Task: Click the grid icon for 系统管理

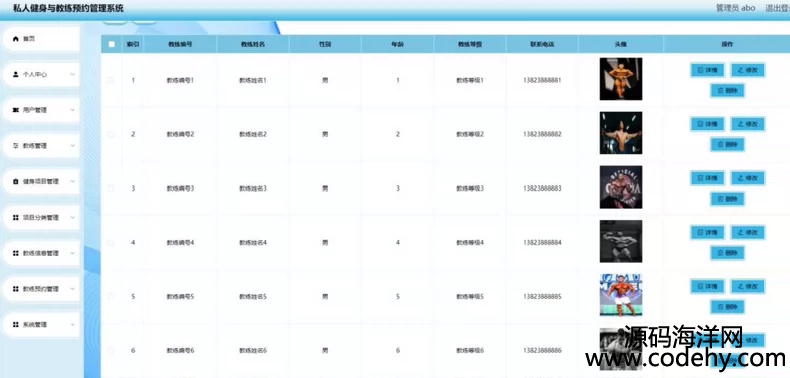Action: coord(15,325)
